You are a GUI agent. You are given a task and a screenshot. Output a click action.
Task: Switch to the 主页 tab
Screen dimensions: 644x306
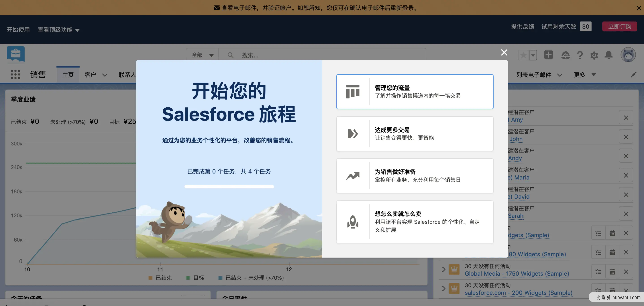click(x=68, y=75)
